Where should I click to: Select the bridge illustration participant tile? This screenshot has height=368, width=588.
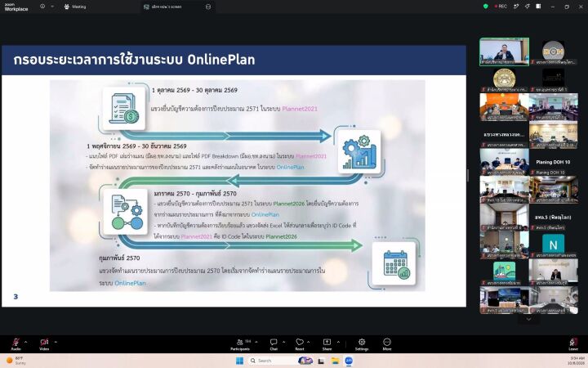pyautogui.click(x=505, y=272)
